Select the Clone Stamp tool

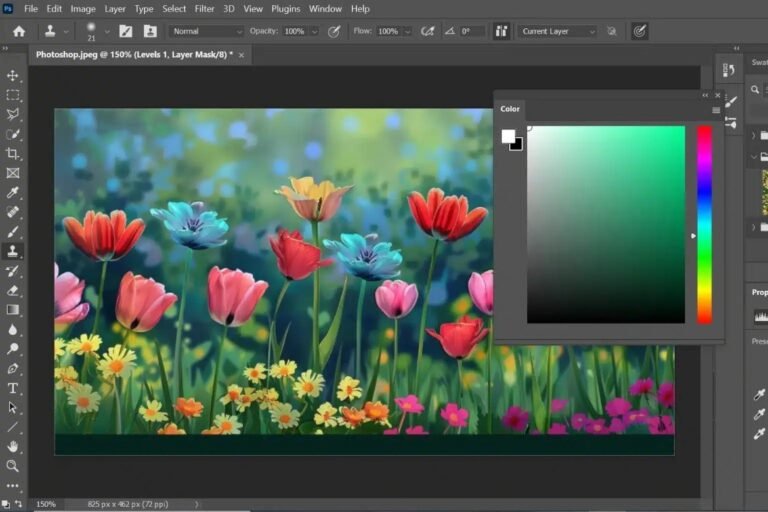pyautogui.click(x=13, y=251)
